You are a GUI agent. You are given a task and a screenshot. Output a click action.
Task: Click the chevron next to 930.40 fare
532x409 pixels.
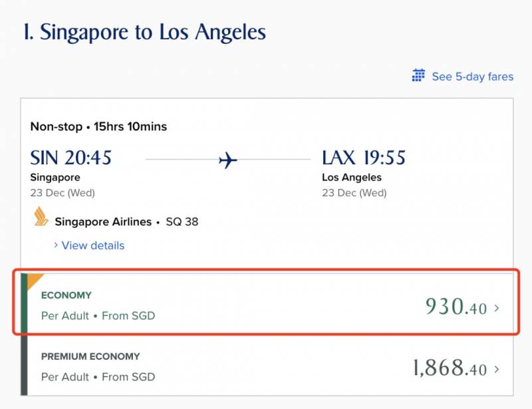(x=497, y=308)
